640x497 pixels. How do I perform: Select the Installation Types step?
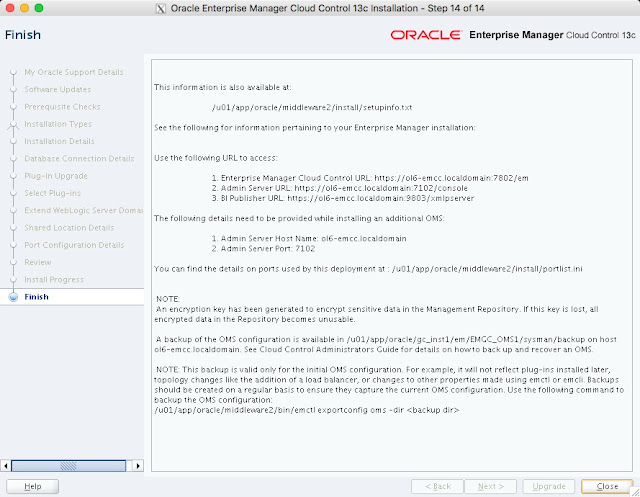pos(58,124)
